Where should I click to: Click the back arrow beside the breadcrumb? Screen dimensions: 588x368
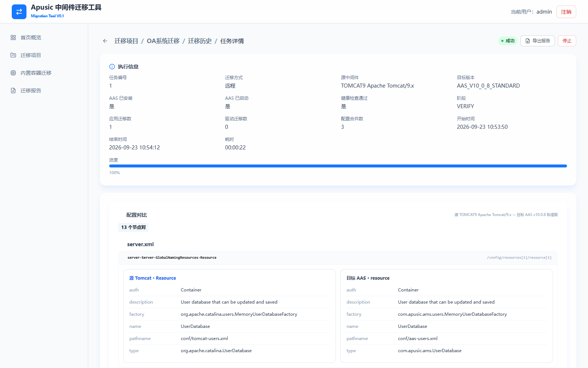pos(105,41)
